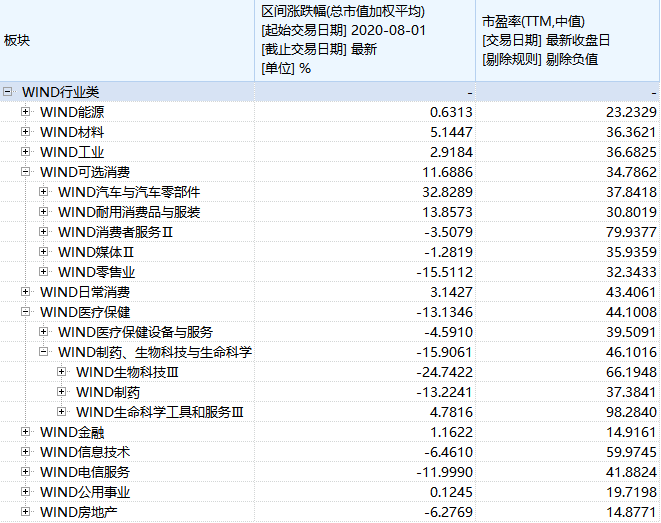This screenshot has width=661, height=523.
Task: Click the value 98.2840 cell
Action: [x=567, y=412]
